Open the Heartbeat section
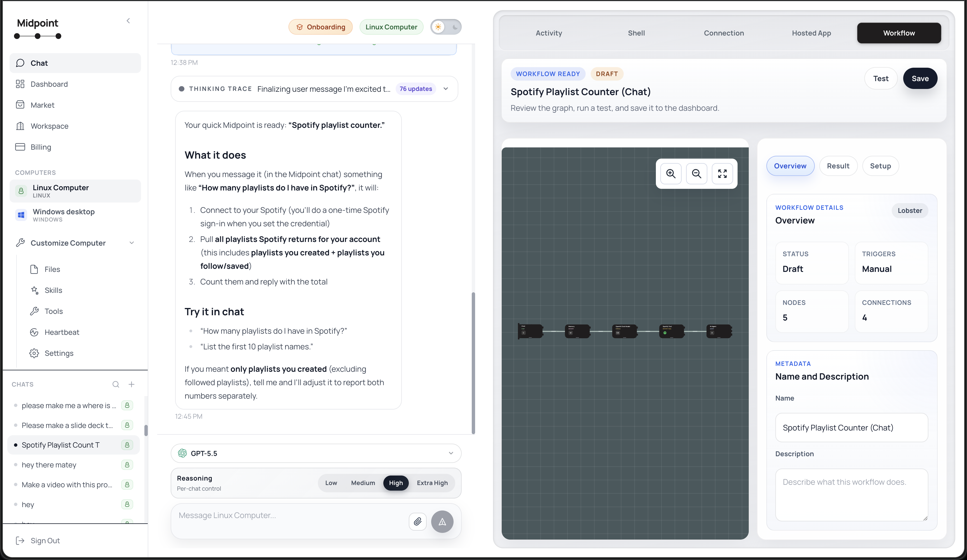This screenshot has height=560, width=967. [82, 332]
